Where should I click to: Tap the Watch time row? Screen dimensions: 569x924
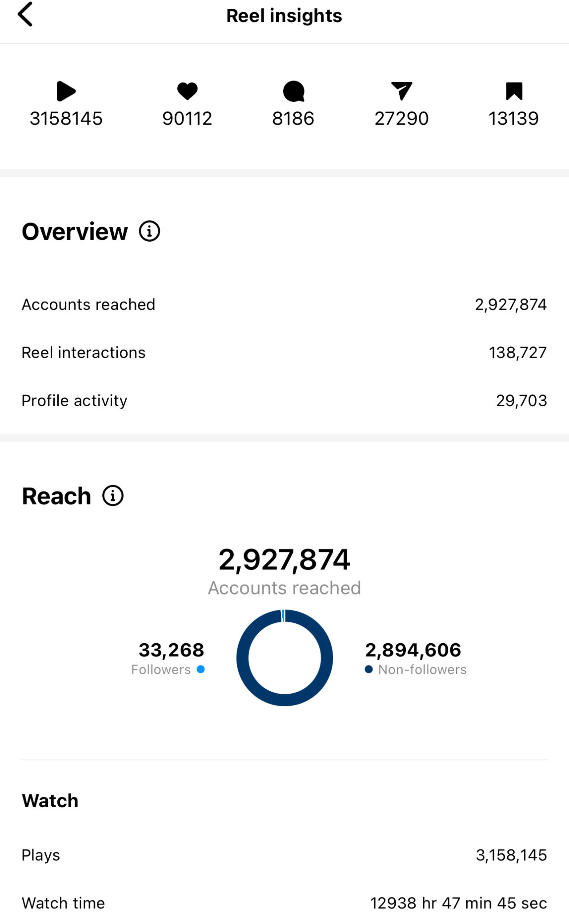pos(284,903)
